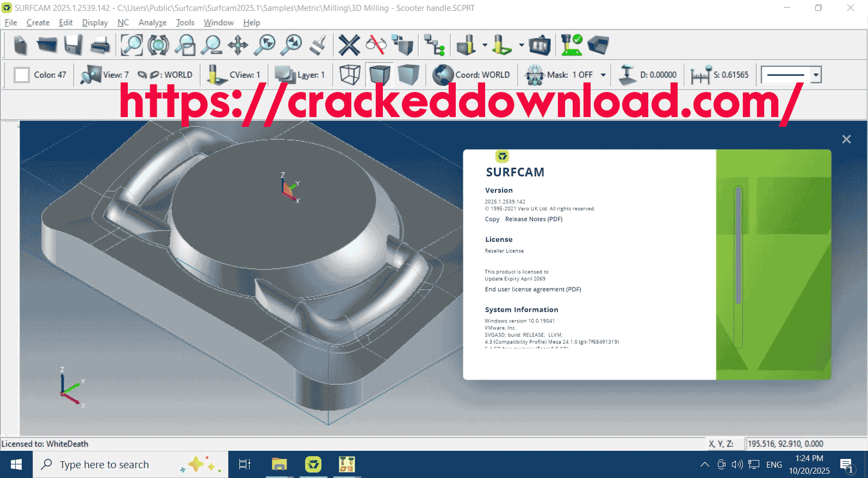Open the Analyze menu
Image resolution: width=868 pixels, height=478 pixels.
click(x=152, y=22)
